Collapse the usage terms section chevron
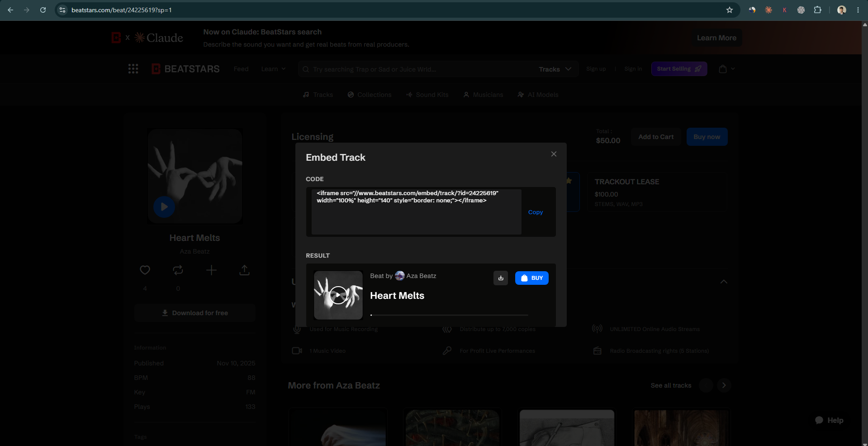Viewport: 868px width, 446px height. click(724, 282)
